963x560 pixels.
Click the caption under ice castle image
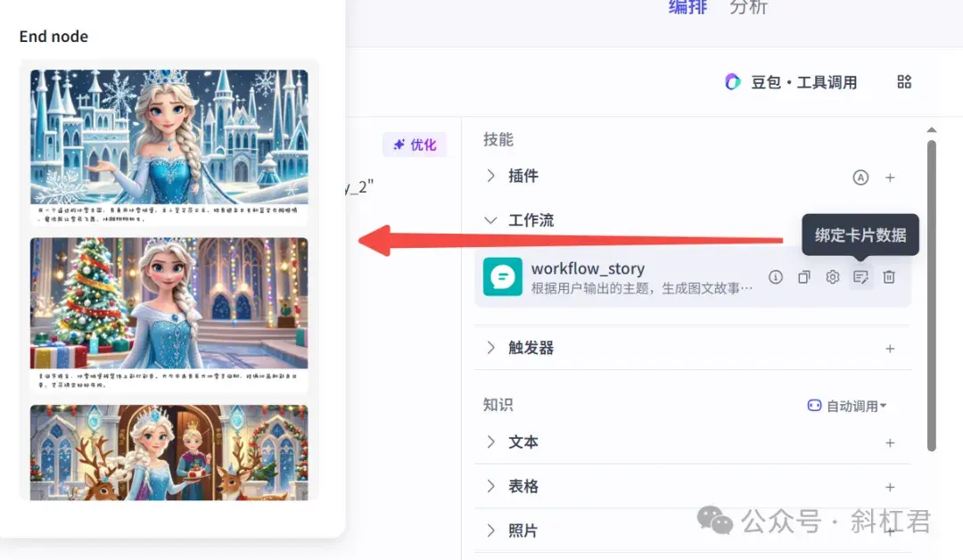click(x=167, y=214)
